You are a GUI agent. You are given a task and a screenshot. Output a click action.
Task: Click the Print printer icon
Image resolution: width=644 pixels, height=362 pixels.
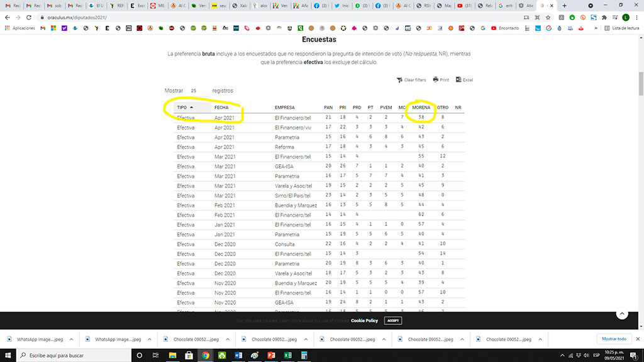435,80
